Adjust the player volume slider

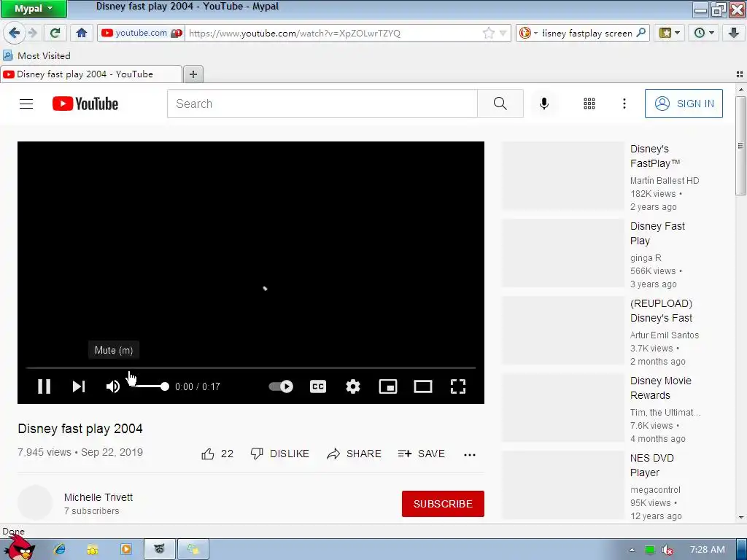pos(150,386)
